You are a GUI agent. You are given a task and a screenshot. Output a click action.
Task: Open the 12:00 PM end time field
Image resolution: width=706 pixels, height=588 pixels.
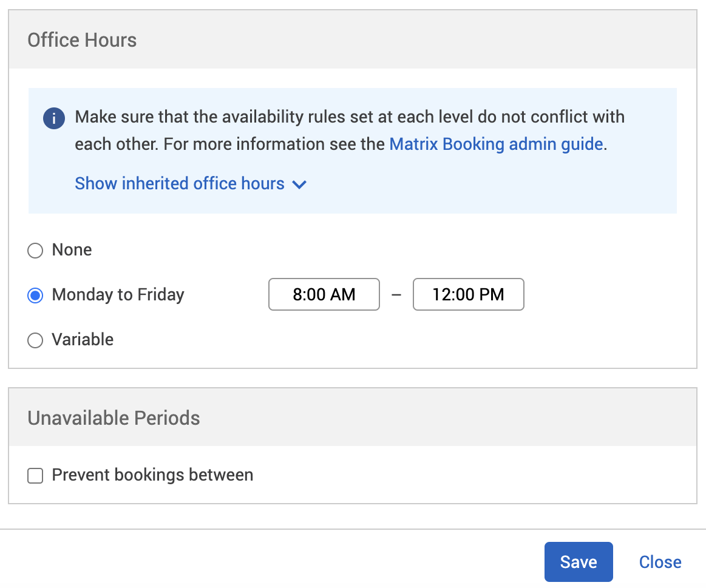click(x=468, y=294)
